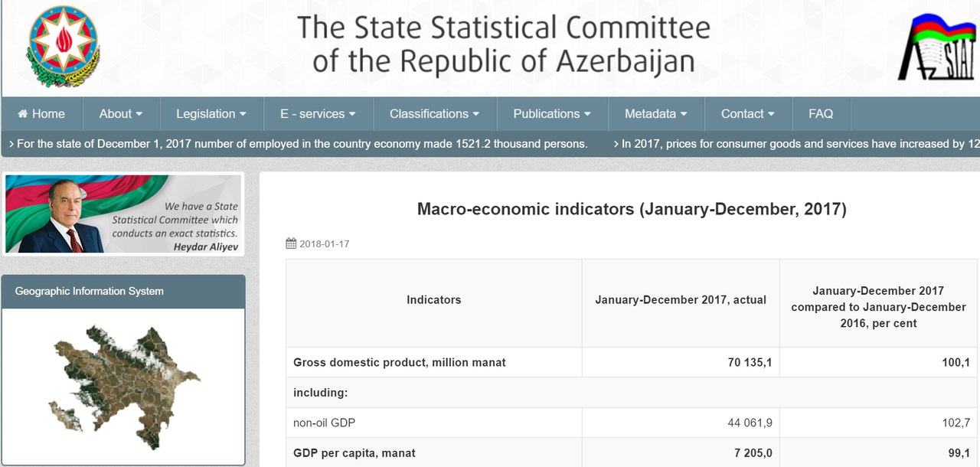Click the calendar icon beside 2018-01-17
980x467 pixels.
[x=291, y=243]
